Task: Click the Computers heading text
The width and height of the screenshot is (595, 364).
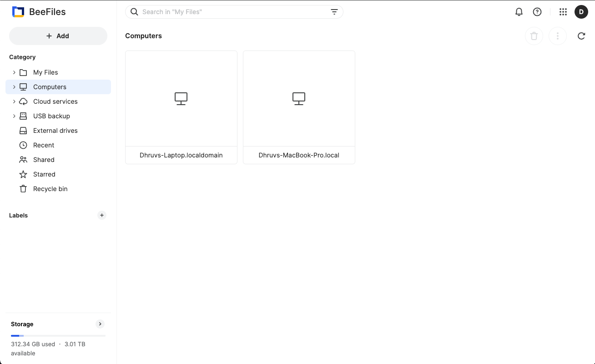Action: (143, 36)
